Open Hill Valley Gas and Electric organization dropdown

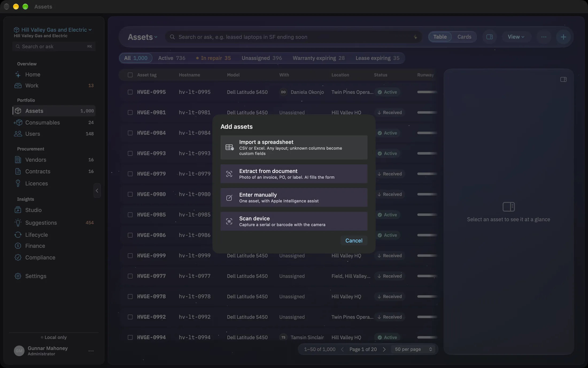click(x=53, y=30)
